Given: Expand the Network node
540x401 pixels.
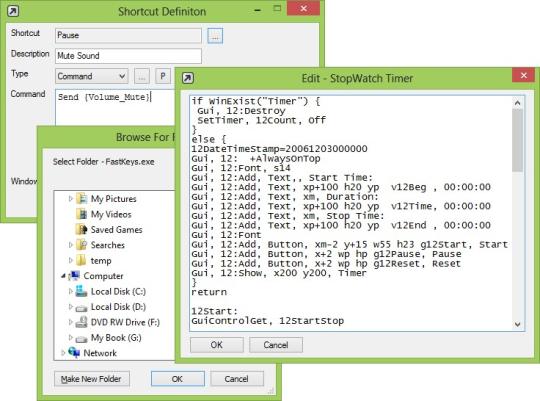Looking at the screenshot, I should pyautogui.click(x=63, y=353).
